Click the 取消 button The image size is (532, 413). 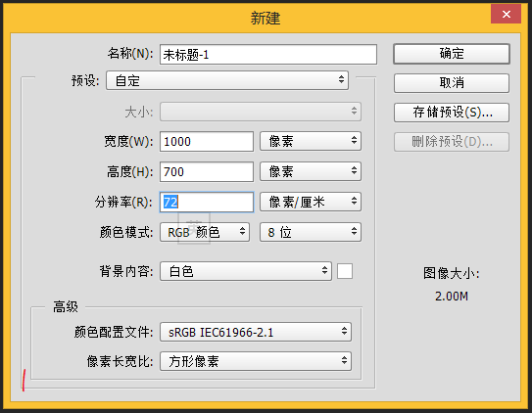pyautogui.click(x=452, y=83)
